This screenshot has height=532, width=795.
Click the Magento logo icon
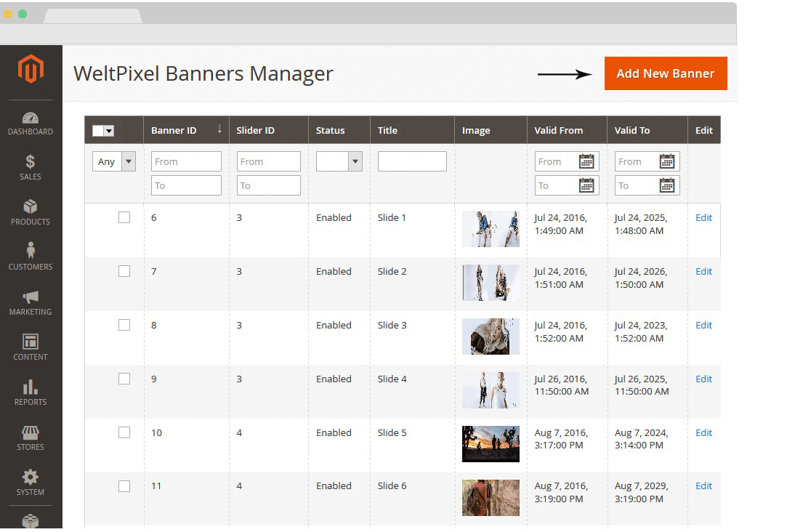[x=31, y=69]
